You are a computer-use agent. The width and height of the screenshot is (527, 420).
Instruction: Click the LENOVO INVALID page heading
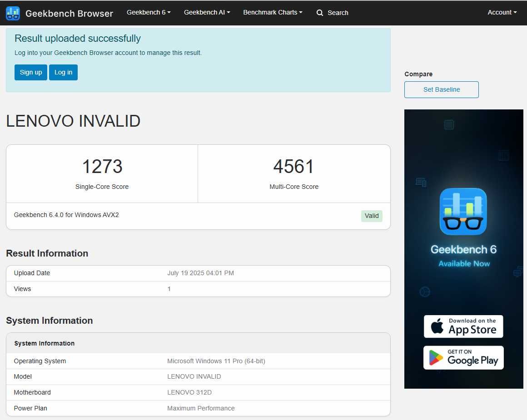[73, 121]
